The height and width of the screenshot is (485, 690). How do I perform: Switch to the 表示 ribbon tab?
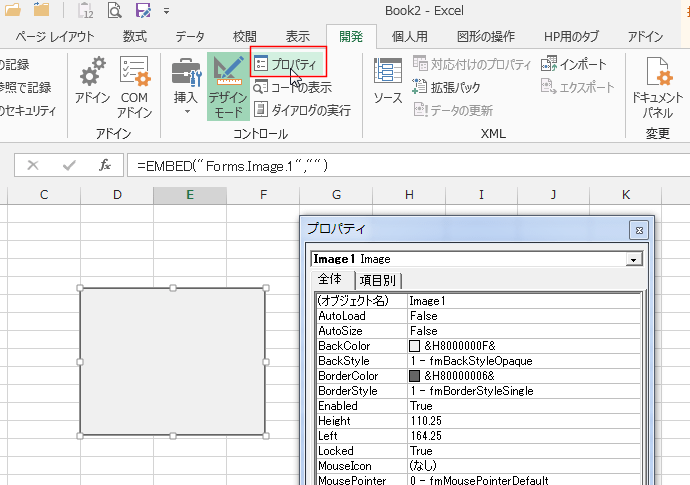pyautogui.click(x=297, y=37)
